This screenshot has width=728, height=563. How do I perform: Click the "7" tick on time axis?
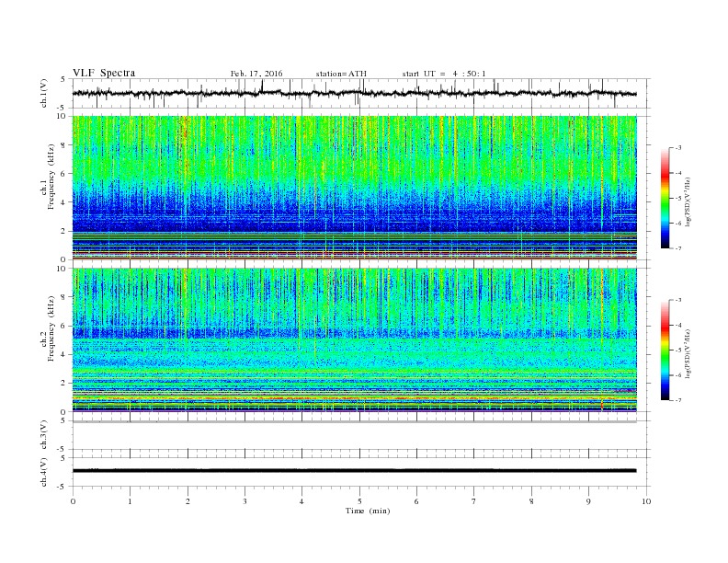click(x=474, y=501)
